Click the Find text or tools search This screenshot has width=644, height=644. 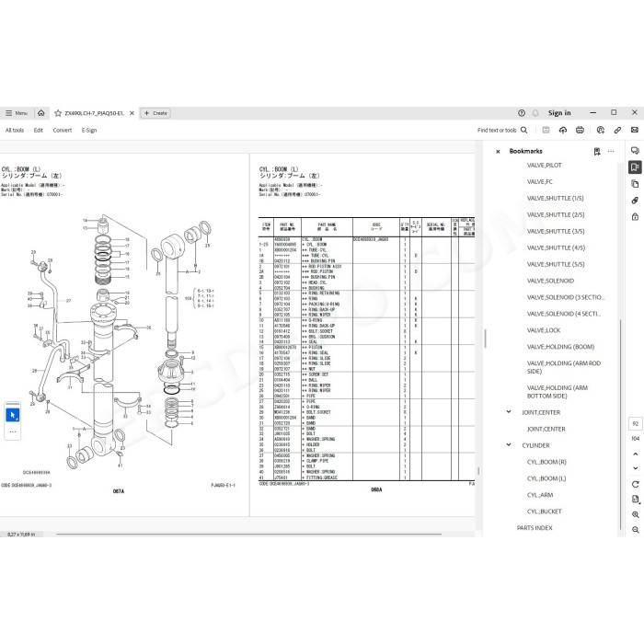[x=502, y=131]
